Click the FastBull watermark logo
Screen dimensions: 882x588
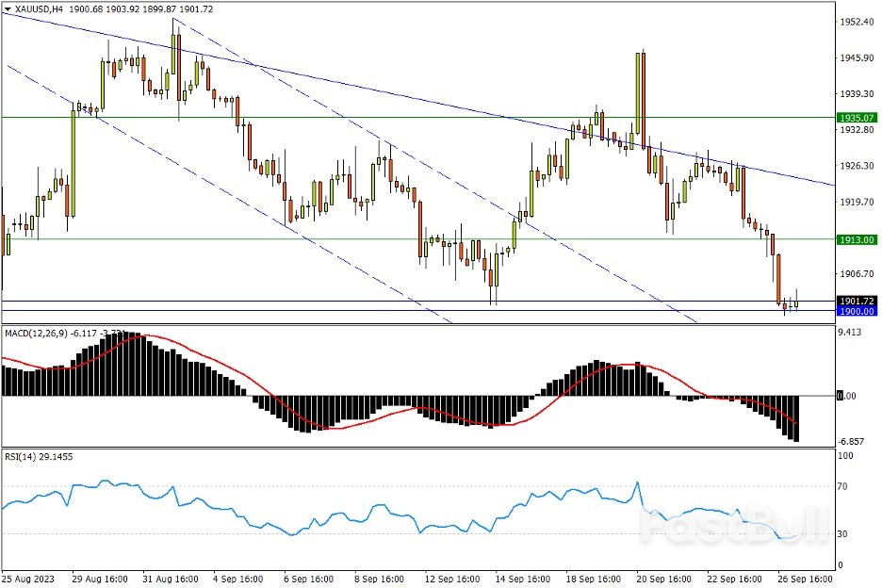tap(737, 526)
